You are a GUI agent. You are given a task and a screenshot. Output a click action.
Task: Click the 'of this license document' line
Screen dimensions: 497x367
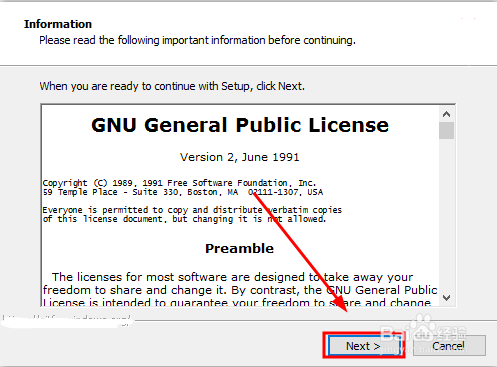184,219
